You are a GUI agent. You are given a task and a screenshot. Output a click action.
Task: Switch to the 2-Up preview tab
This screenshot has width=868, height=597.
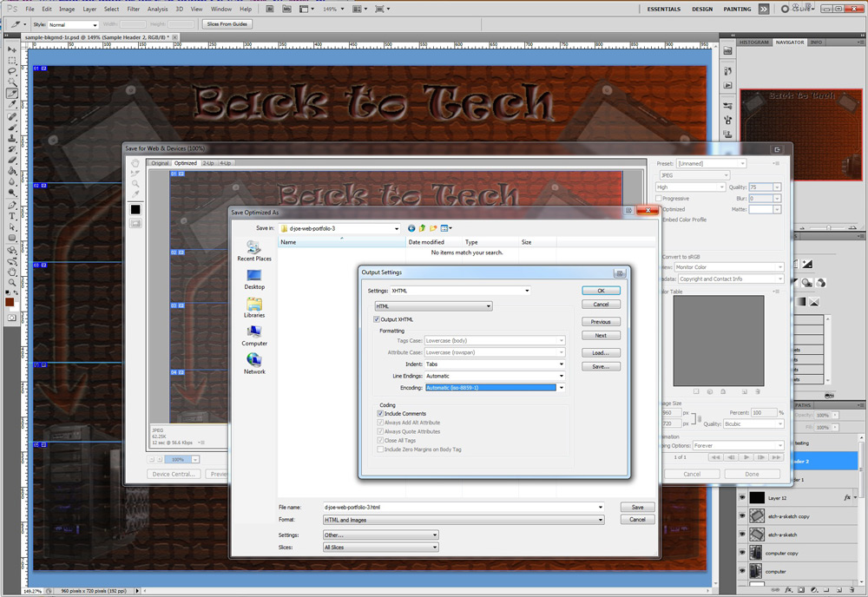point(208,163)
